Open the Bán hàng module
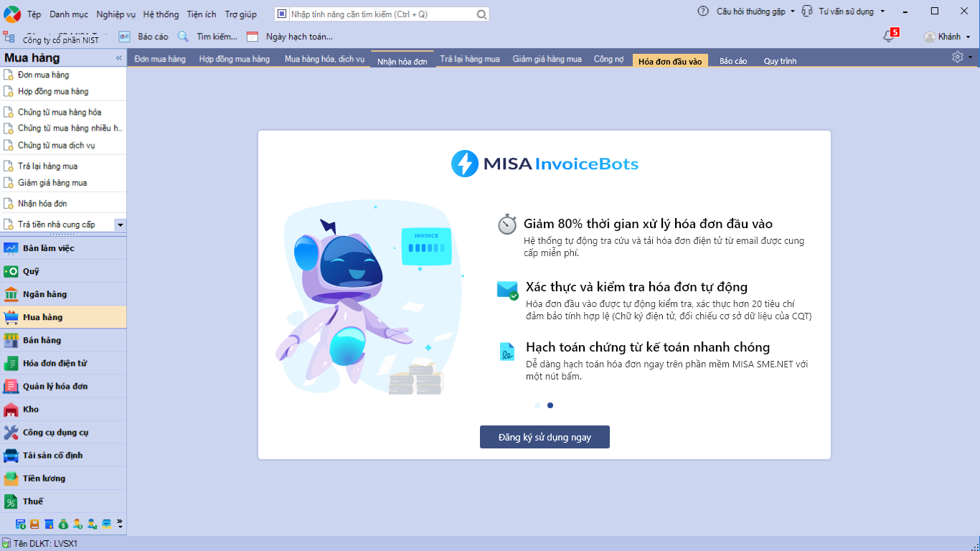Image resolution: width=980 pixels, height=551 pixels. 63,340
